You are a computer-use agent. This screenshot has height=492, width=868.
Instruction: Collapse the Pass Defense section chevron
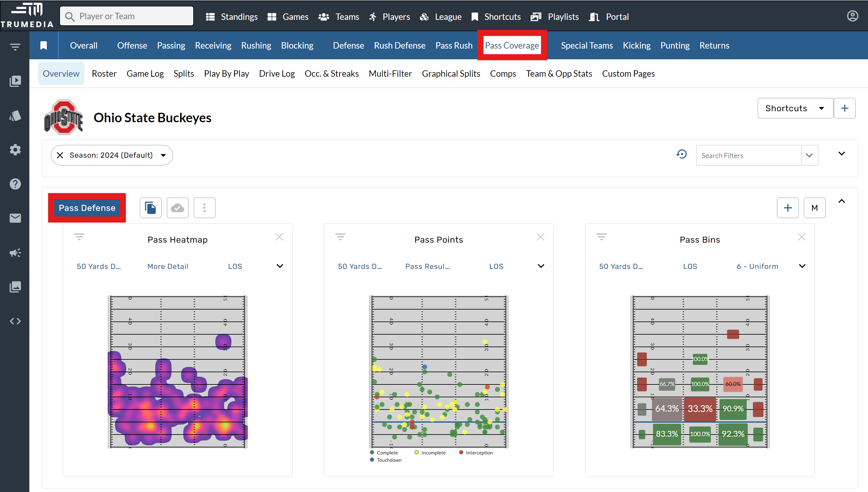coord(842,201)
